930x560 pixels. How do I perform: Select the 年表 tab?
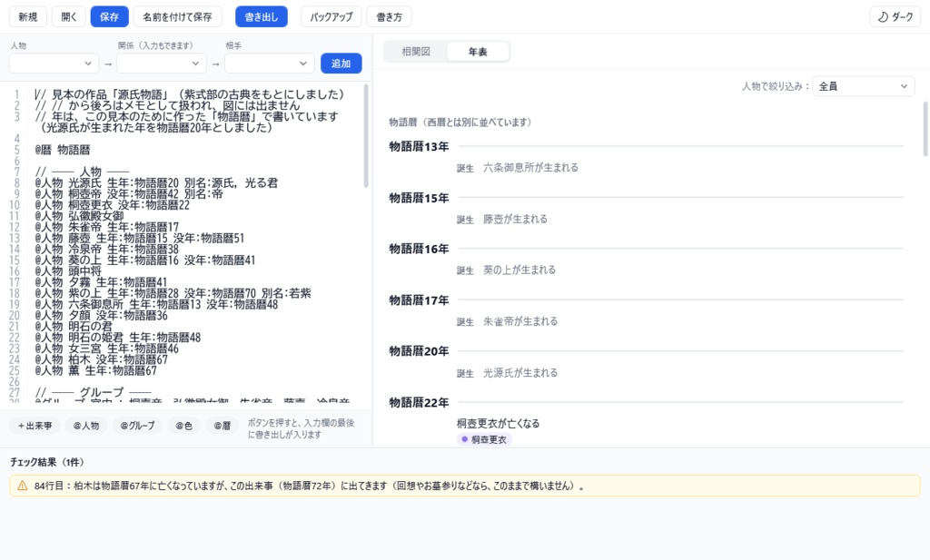478,52
